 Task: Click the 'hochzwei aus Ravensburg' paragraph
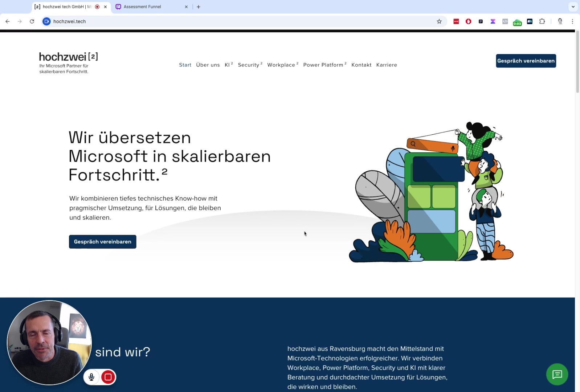pyautogui.click(x=367, y=368)
